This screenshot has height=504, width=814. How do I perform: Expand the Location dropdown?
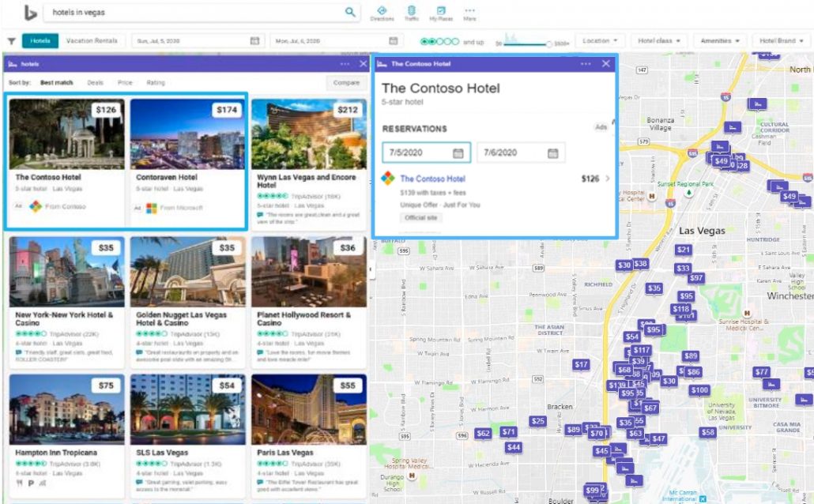601,40
